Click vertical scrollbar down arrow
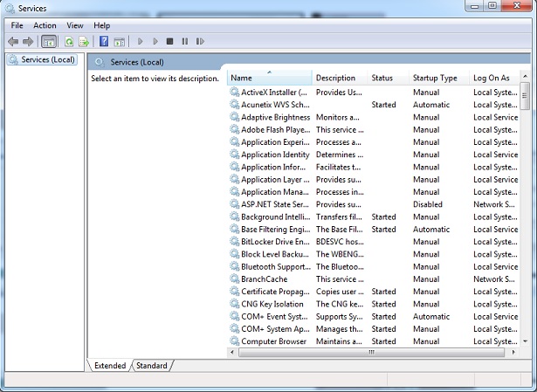The height and width of the screenshot is (392, 537). coord(525,341)
